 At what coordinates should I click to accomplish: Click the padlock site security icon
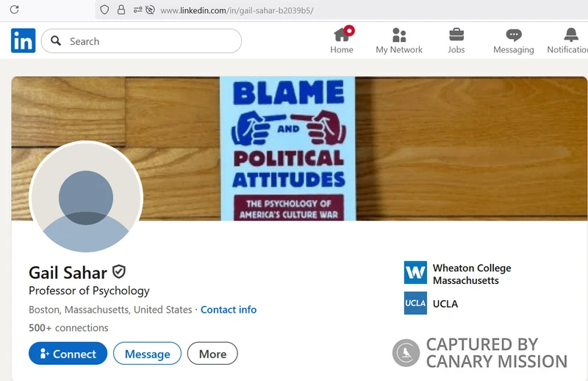pyautogui.click(x=121, y=10)
